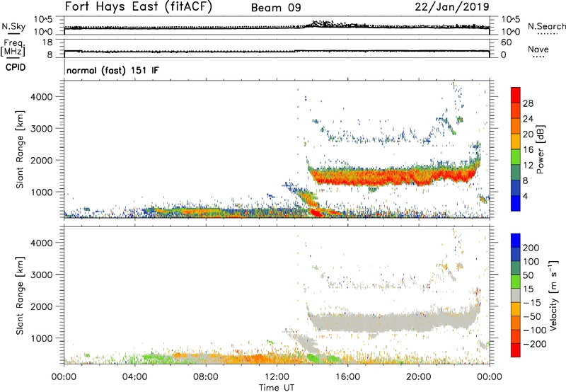Viewport: 566px width, 392px height.
Task: Click the '200' tick on velocity scale
Action: tap(531, 248)
